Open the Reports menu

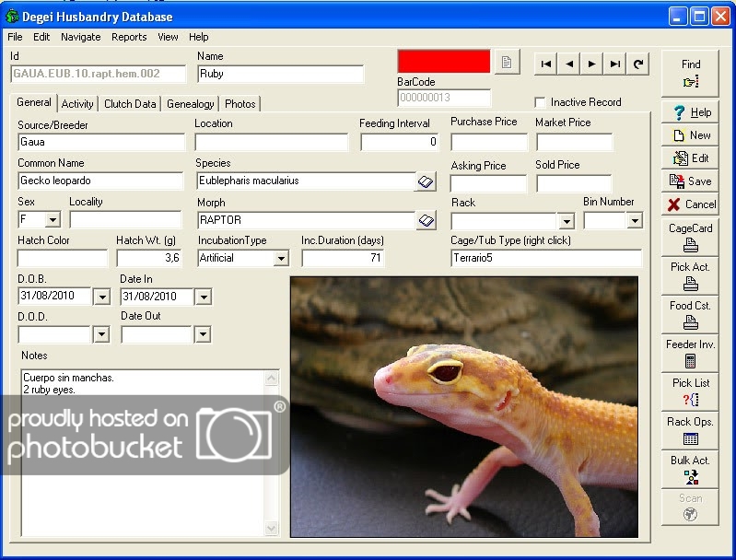point(129,37)
